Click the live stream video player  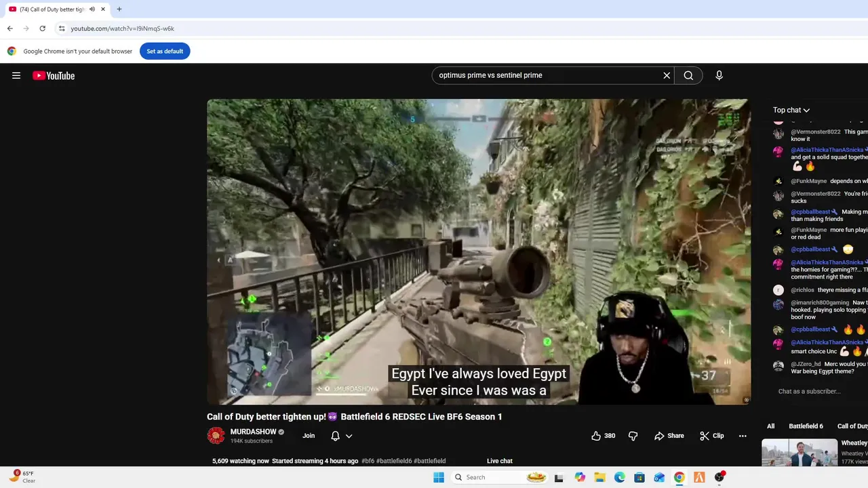pyautogui.click(x=479, y=251)
